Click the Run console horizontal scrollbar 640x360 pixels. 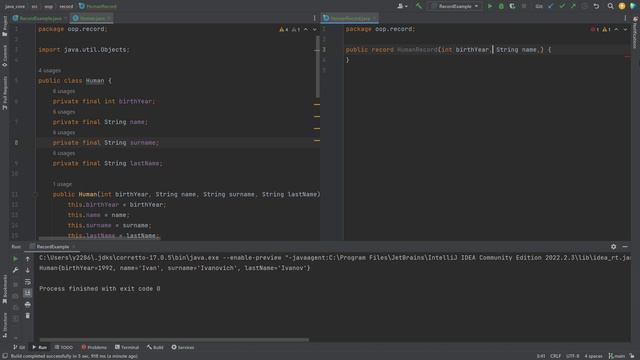pos(174,340)
